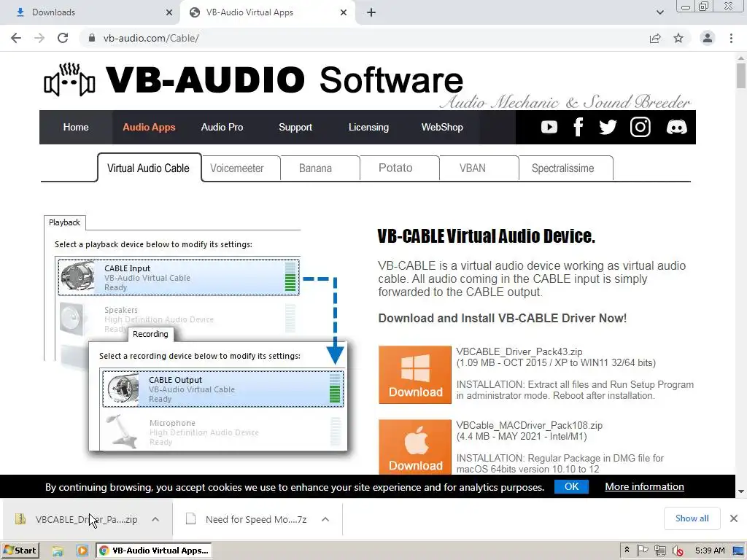Click the macOS Download button
This screenshot has width=747, height=560.
coord(415,447)
